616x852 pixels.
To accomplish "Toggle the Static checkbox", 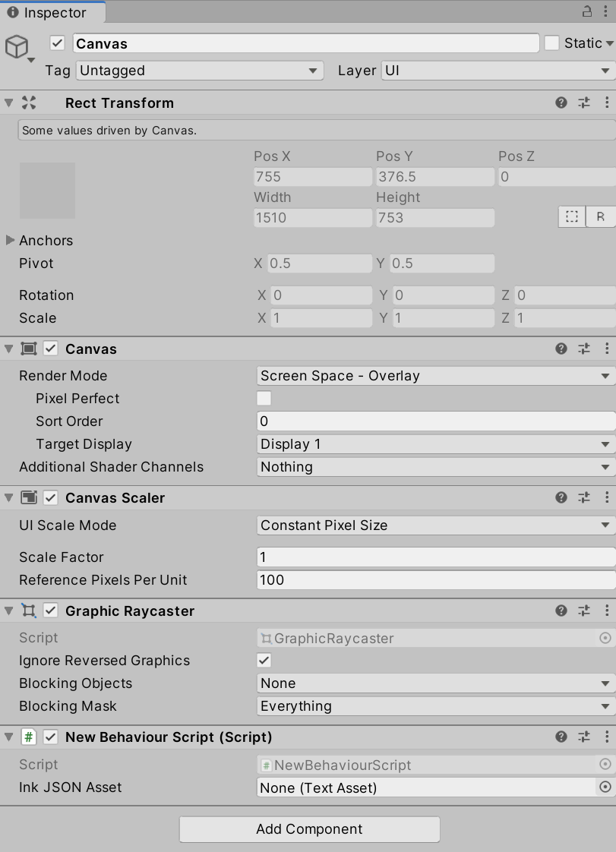I will point(552,43).
